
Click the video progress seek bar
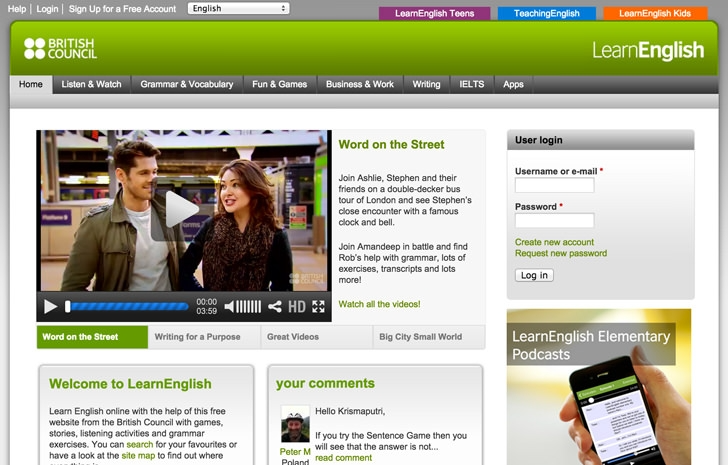pyautogui.click(x=127, y=307)
